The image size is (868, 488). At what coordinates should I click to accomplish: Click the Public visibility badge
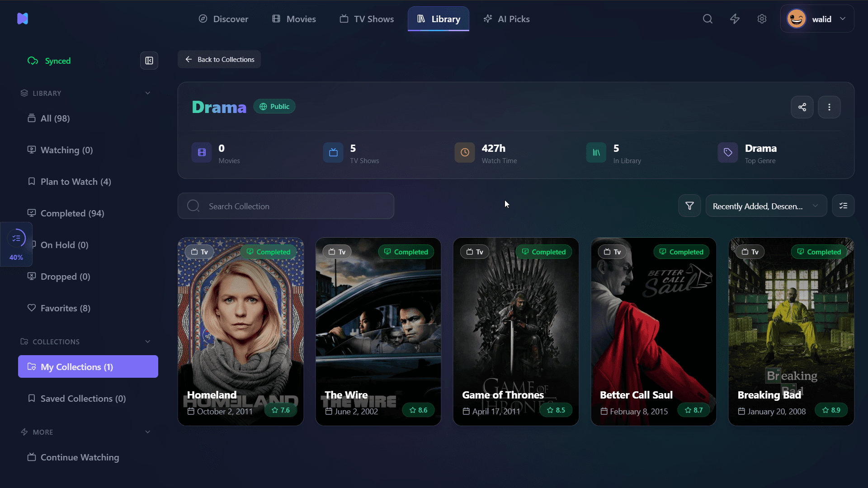[274, 107]
